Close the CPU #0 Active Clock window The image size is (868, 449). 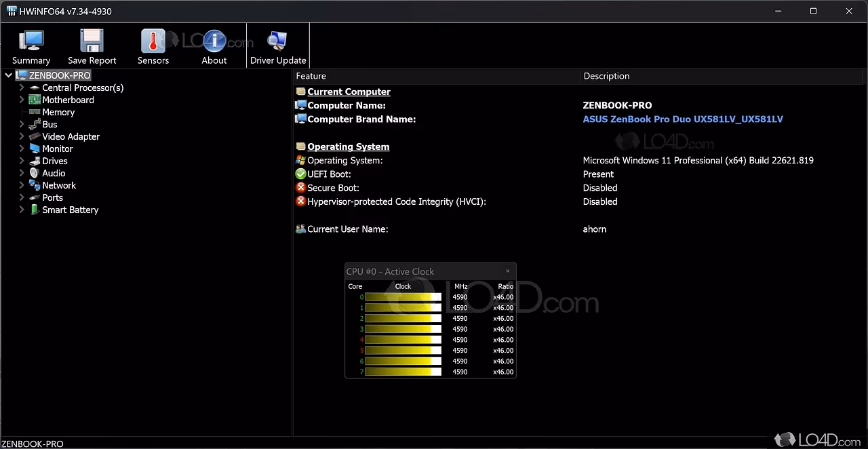(x=507, y=271)
